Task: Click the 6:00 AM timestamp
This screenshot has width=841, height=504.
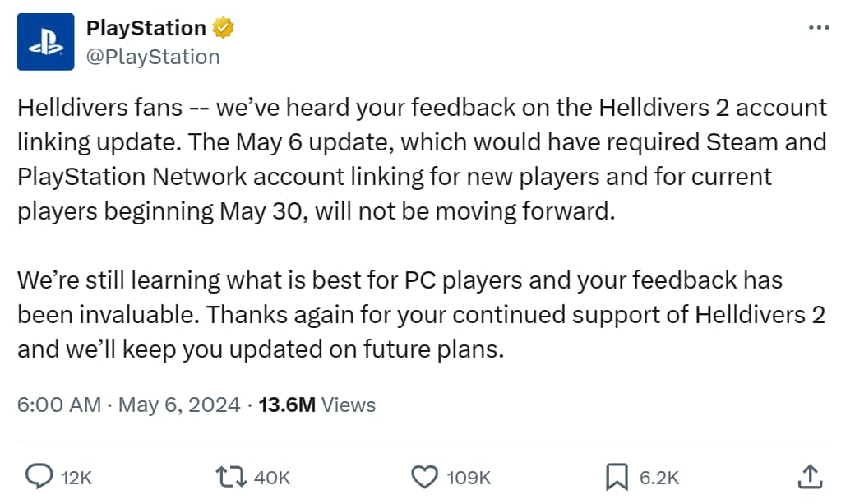Action: [x=59, y=405]
